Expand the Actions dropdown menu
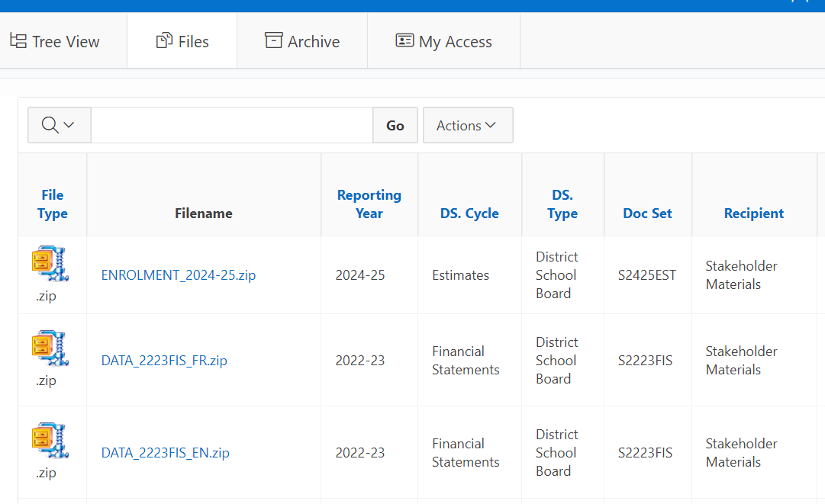Viewport: 825px width, 504px height. tap(467, 125)
